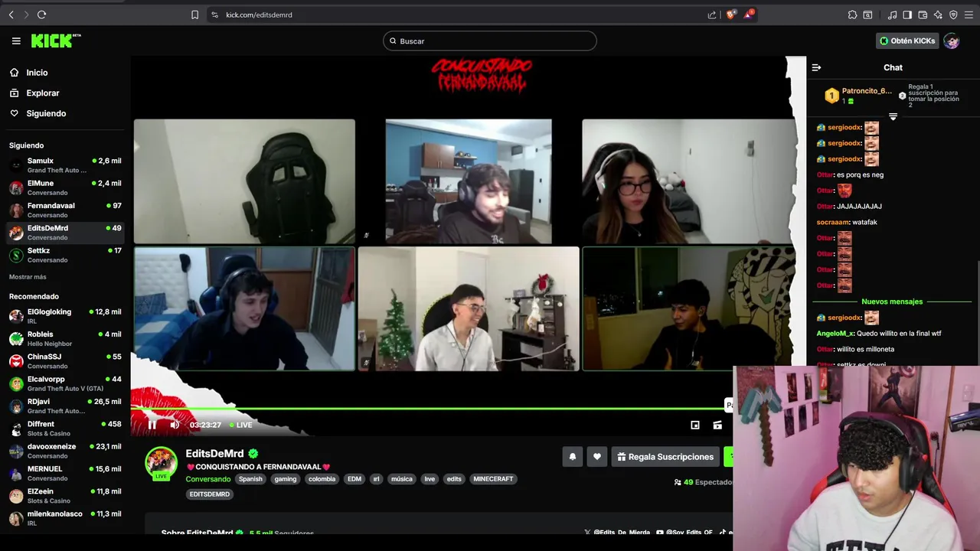The width and height of the screenshot is (980, 551).
Task: Click socraaam username in chat
Action: click(833, 222)
